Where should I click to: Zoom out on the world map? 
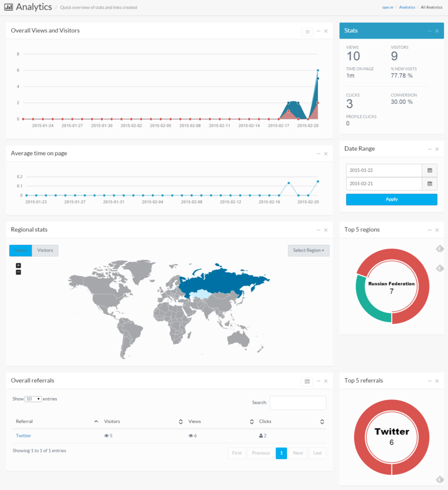click(18, 272)
